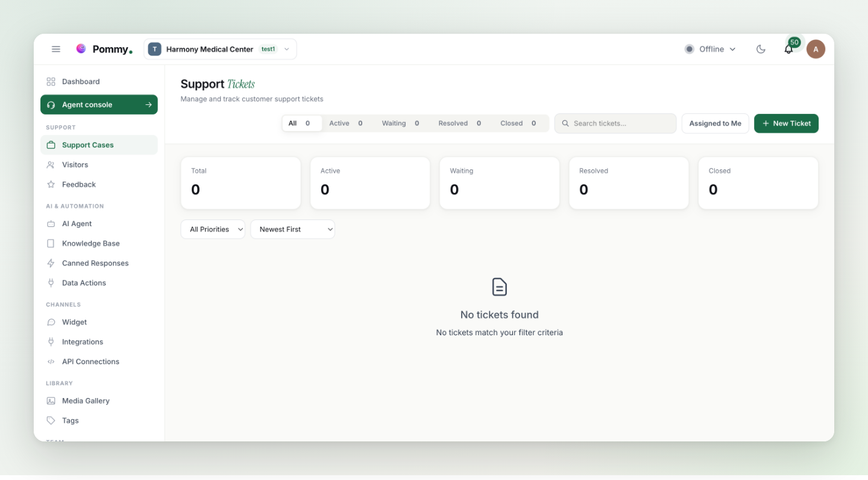Open the Offline status dropdown

click(710, 49)
